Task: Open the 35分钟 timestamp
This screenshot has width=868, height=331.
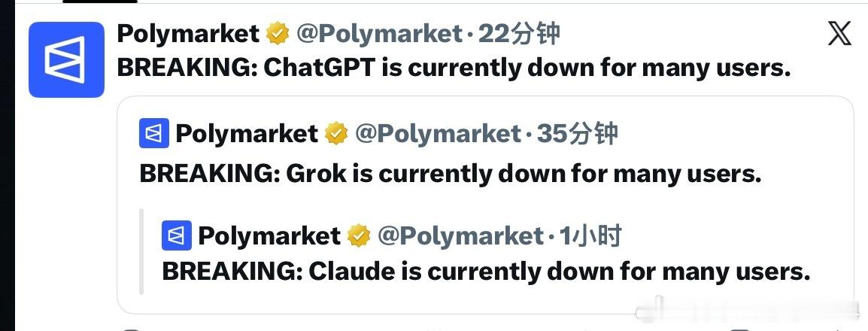Action: (x=578, y=134)
